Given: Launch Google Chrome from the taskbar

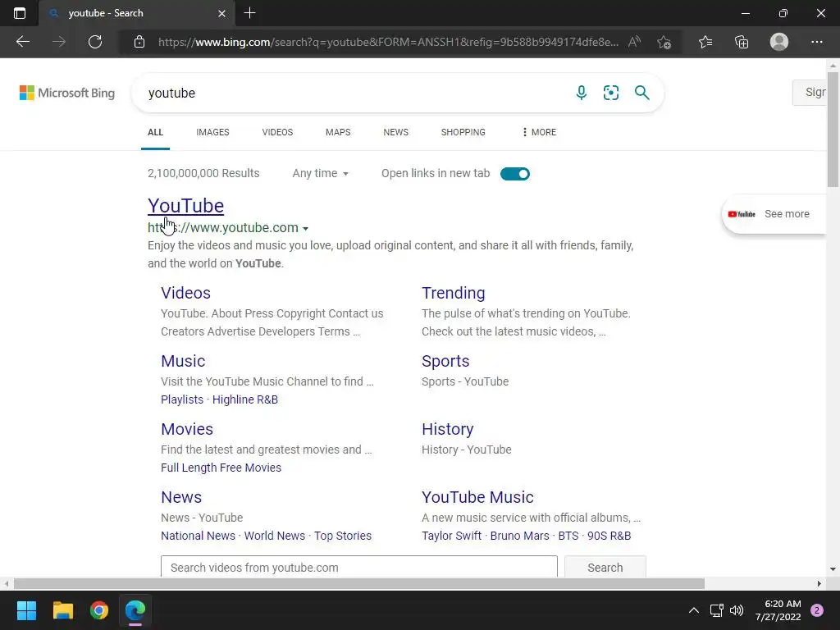Looking at the screenshot, I should (x=99, y=610).
